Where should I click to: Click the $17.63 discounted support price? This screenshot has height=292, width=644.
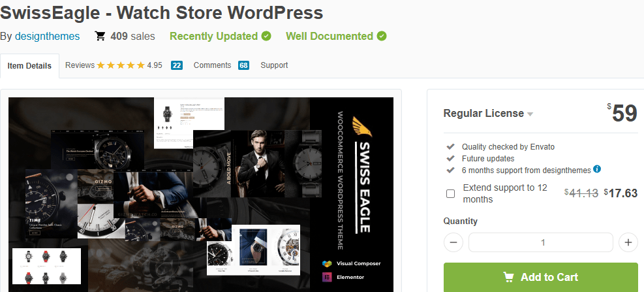point(621,193)
